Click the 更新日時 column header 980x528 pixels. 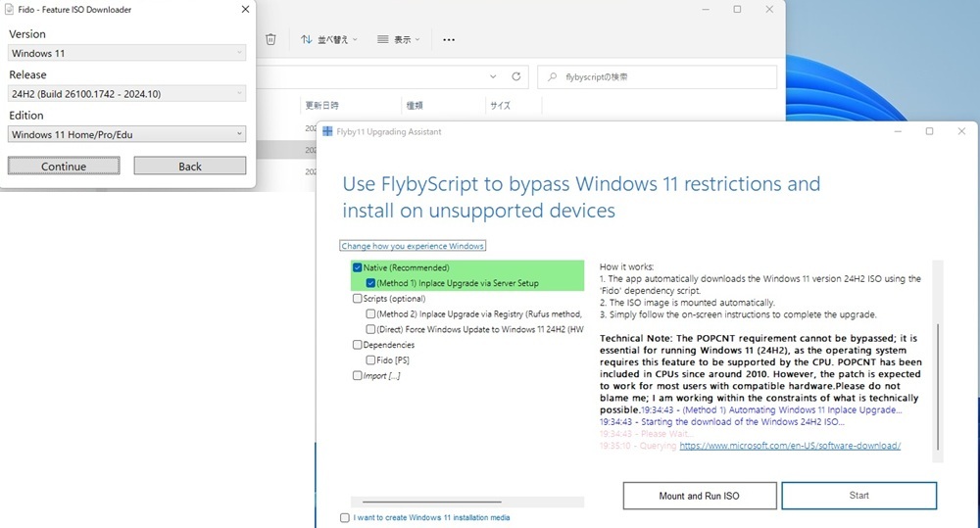point(322,105)
